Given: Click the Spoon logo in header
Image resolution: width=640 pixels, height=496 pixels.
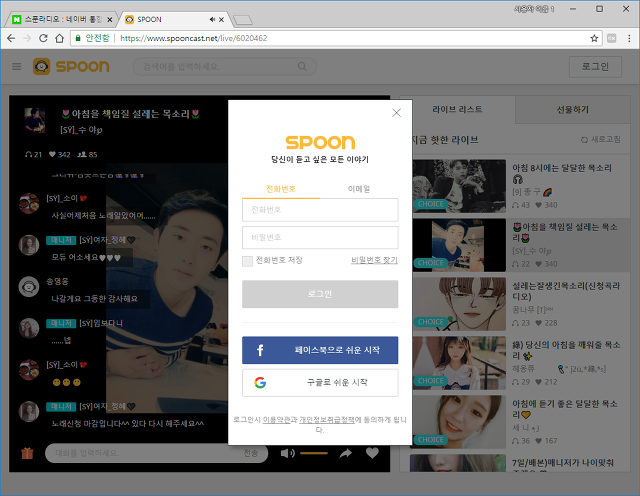Looking at the screenshot, I should click(71, 67).
